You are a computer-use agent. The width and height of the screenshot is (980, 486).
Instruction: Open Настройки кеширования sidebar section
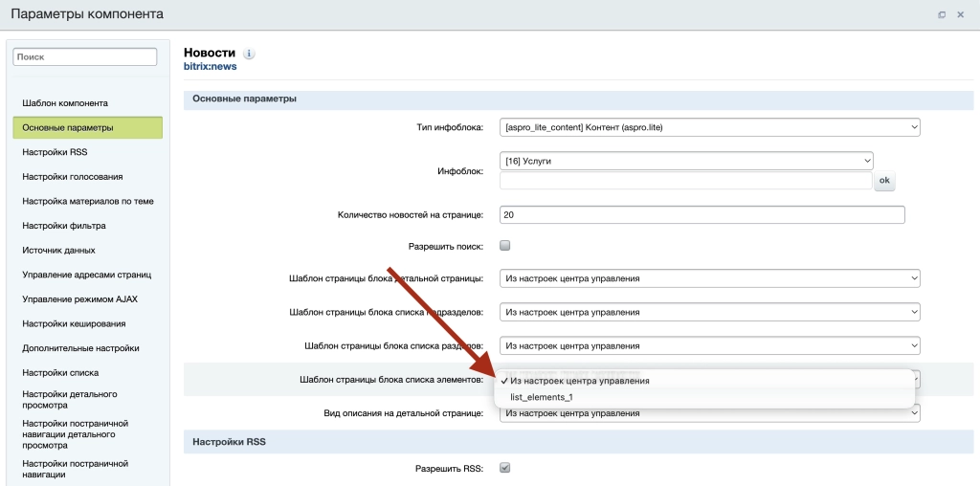[x=74, y=323]
